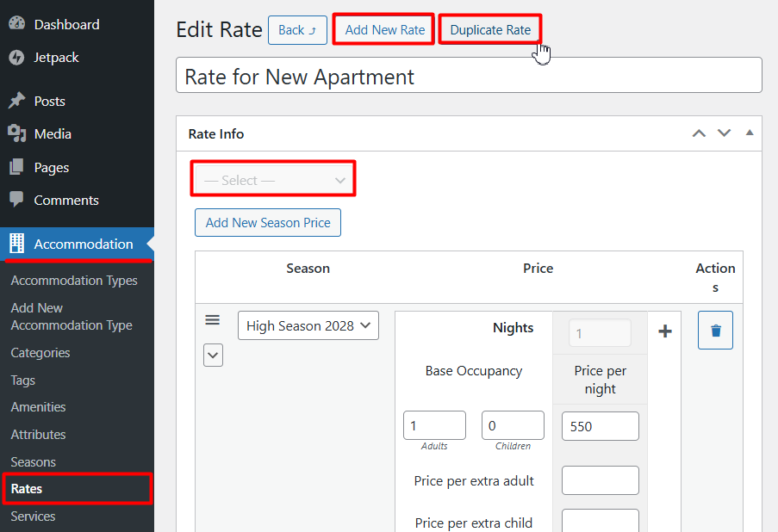Click the Comments speech bubble icon
This screenshot has width=778, height=532.
16,200
